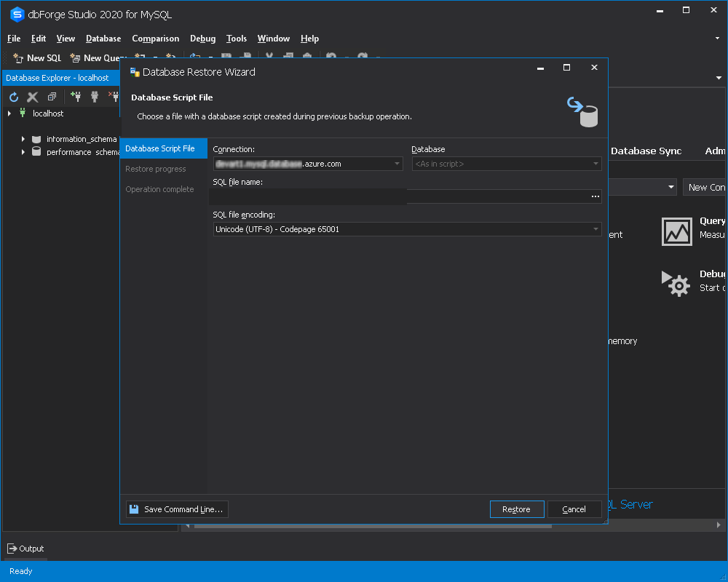The width and height of the screenshot is (728, 582).
Task: Open the Comparison menu
Action: (x=156, y=39)
